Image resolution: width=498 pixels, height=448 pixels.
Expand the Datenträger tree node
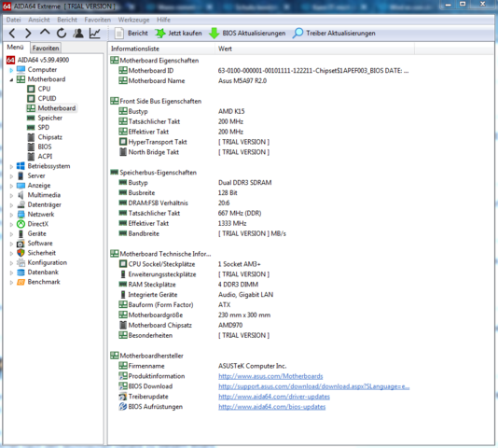(11, 204)
